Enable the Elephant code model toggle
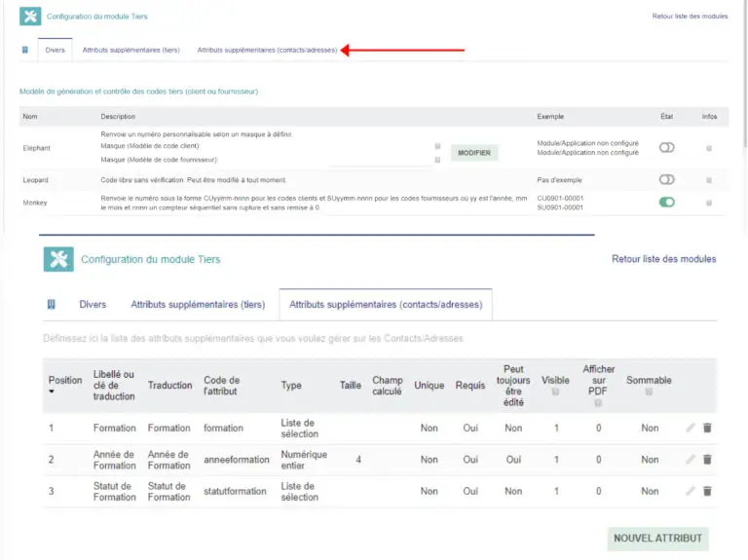The height and width of the screenshot is (560, 748). [666, 147]
